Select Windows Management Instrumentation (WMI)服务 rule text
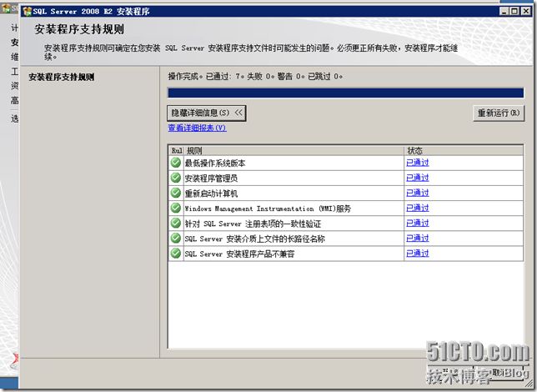Screen dimensions: 537x392 point(268,209)
